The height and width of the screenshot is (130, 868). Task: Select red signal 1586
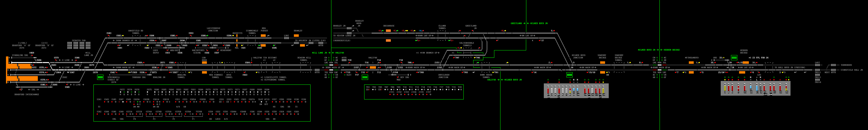pos(177,35)
